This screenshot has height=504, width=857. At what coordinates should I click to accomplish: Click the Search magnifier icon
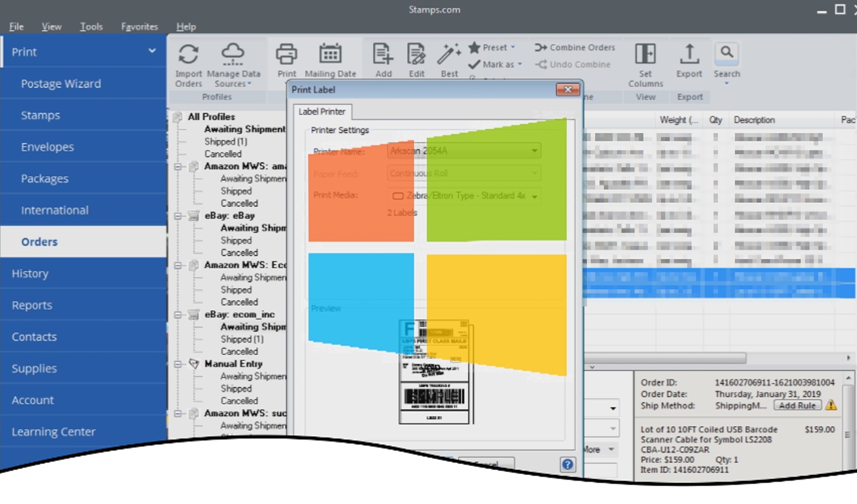[726, 53]
